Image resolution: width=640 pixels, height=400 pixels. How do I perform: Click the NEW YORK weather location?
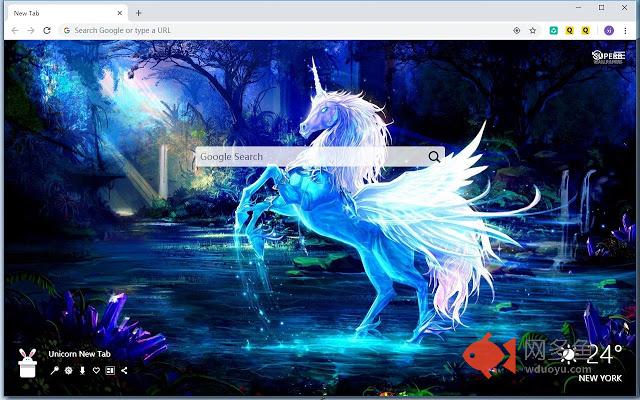pyautogui.click(x=600, y=378)
